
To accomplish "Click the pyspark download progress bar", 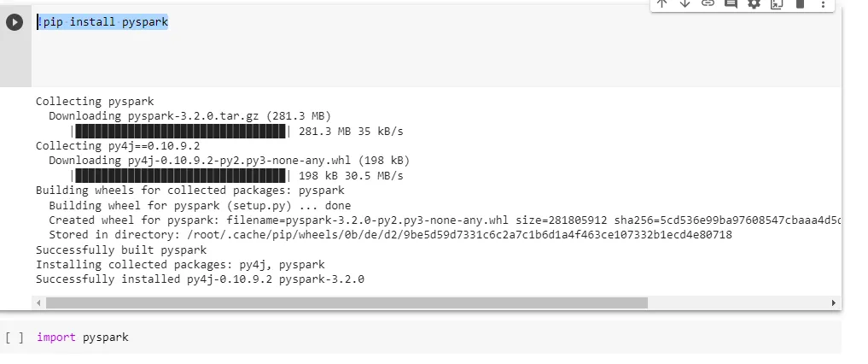I will [180, 132].
